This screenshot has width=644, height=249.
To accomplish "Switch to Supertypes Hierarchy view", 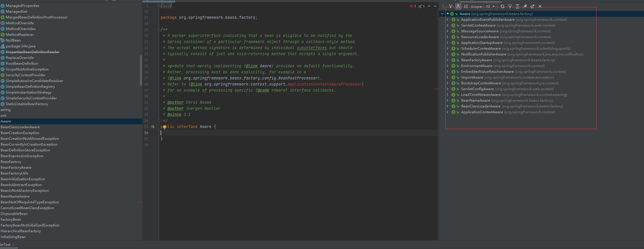I will (451, 6).
